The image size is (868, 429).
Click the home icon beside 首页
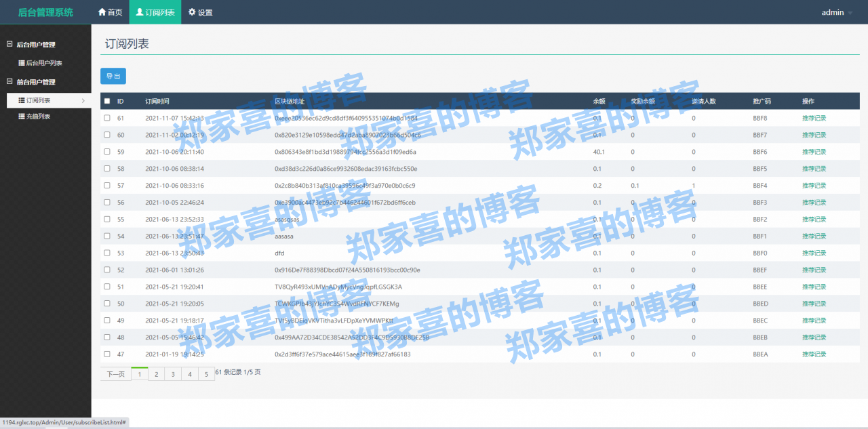(102, 12)
